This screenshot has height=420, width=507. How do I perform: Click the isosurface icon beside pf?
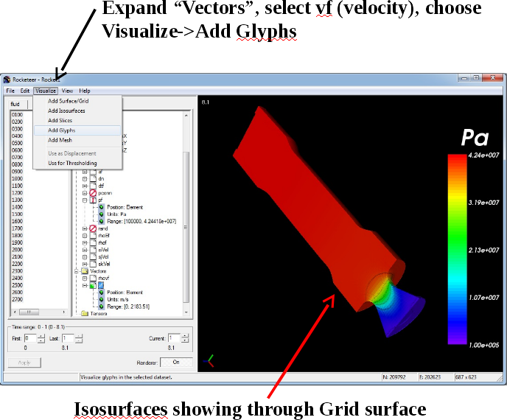point(93,200)
